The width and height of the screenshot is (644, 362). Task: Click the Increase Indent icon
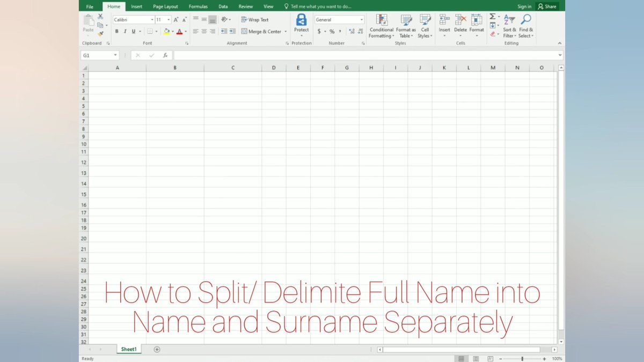[232, 32]
